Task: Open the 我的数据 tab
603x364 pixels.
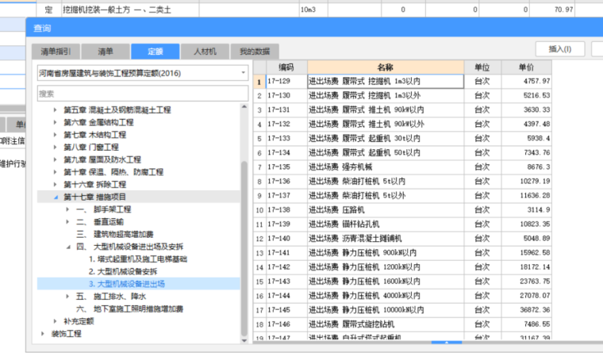Action: (254, 52)
